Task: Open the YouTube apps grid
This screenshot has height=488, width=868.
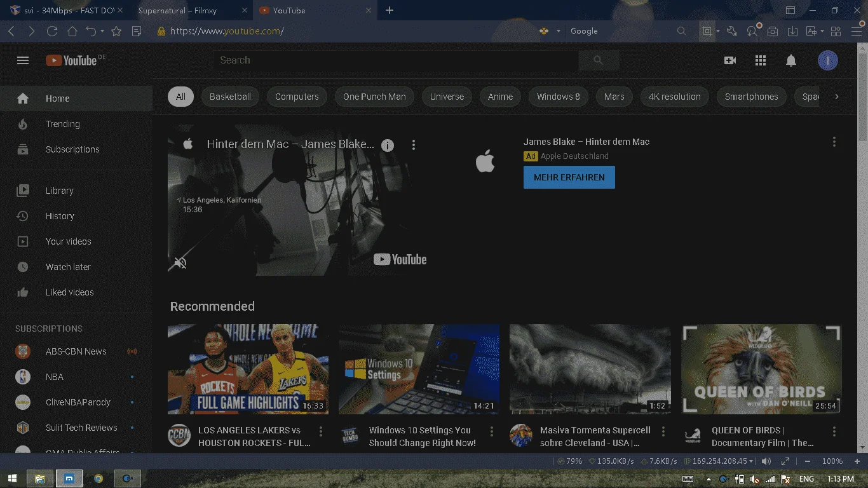Action: click(x=761, y=60)
